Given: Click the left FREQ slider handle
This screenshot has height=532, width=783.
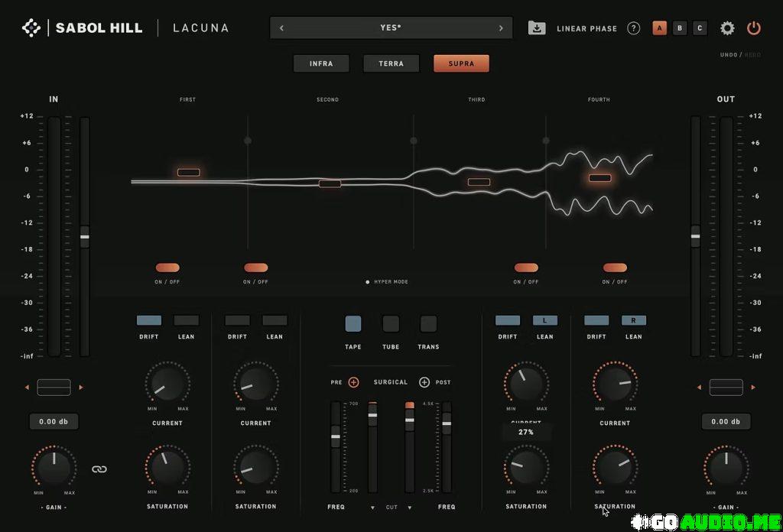Looking at the screenshot, I should (336, 436).
